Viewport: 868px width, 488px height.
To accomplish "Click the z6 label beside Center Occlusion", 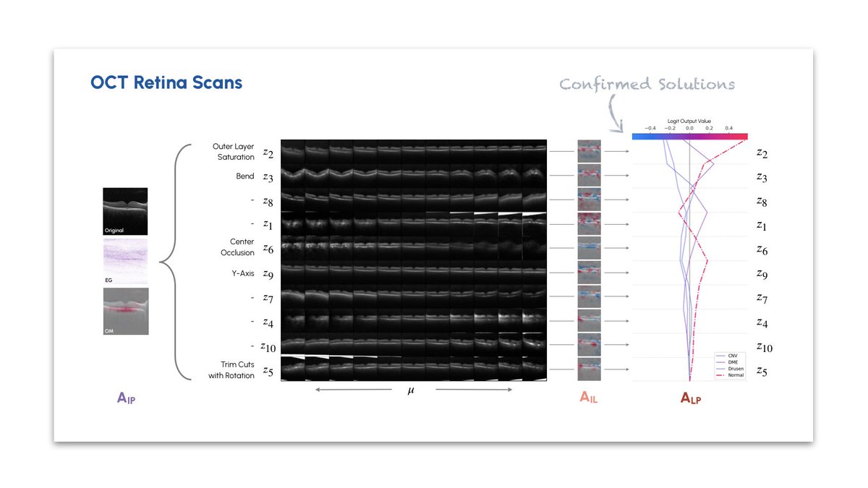I will tap(268, 249).
